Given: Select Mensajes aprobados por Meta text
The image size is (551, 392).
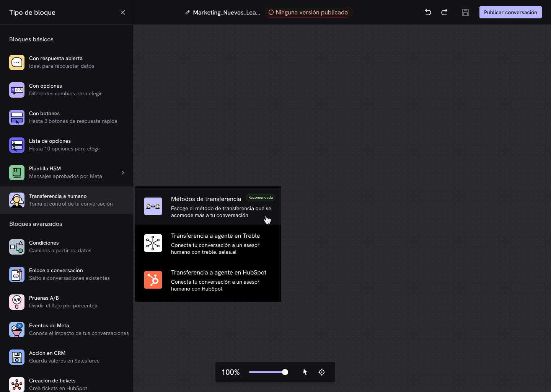Looking at the screenshot, I should click(65, 176).
